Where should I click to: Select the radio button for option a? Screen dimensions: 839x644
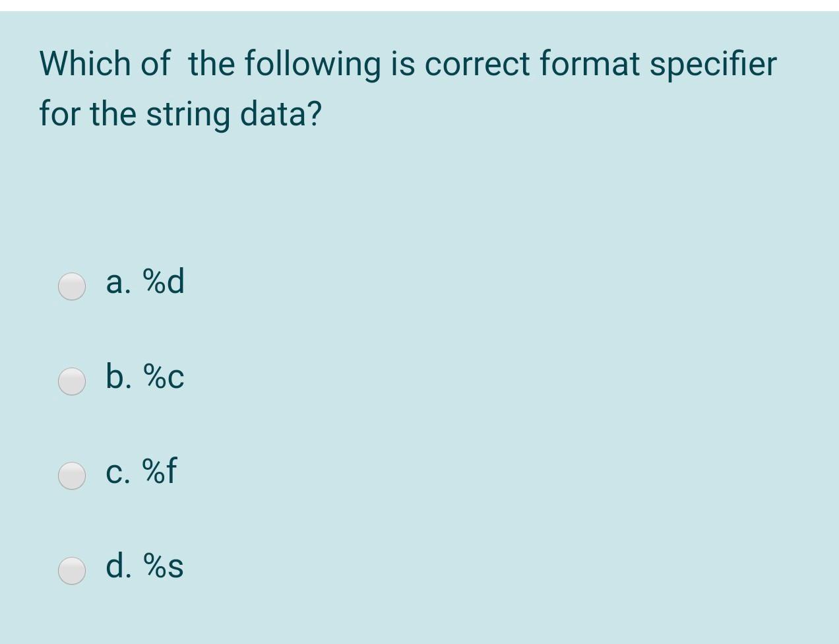pos(71,286)
